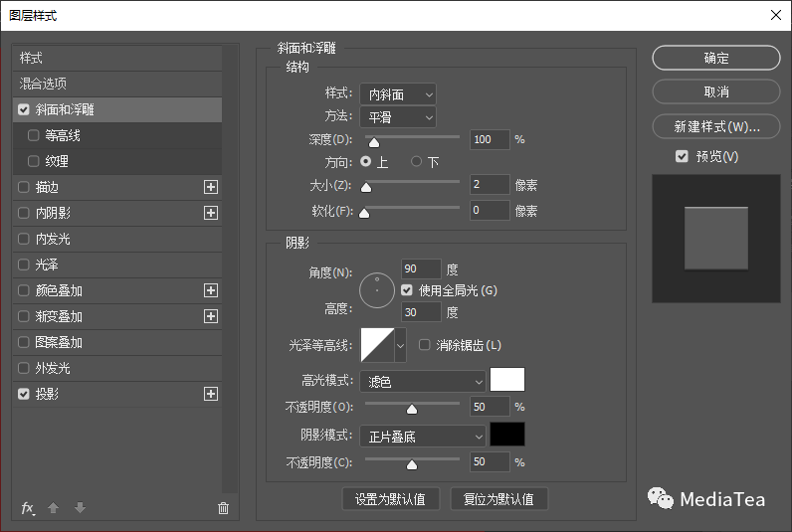Select 混合选项 in the left list
Screen dimensions: 792x532
(117, 84)
